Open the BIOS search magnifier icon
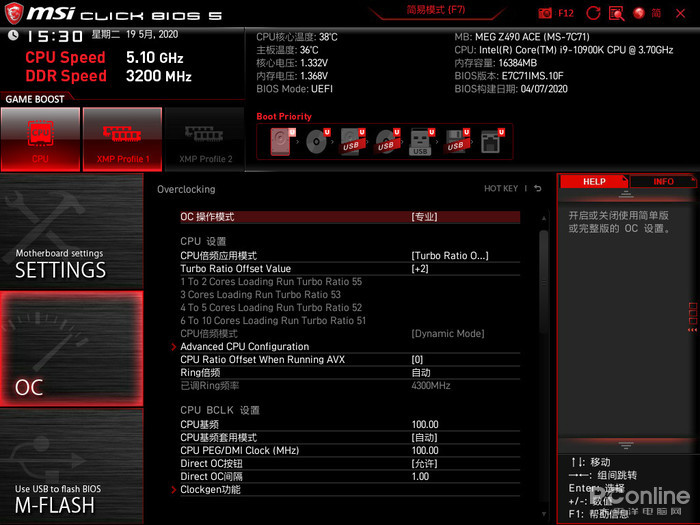The image size is (700, 525). 617,13
